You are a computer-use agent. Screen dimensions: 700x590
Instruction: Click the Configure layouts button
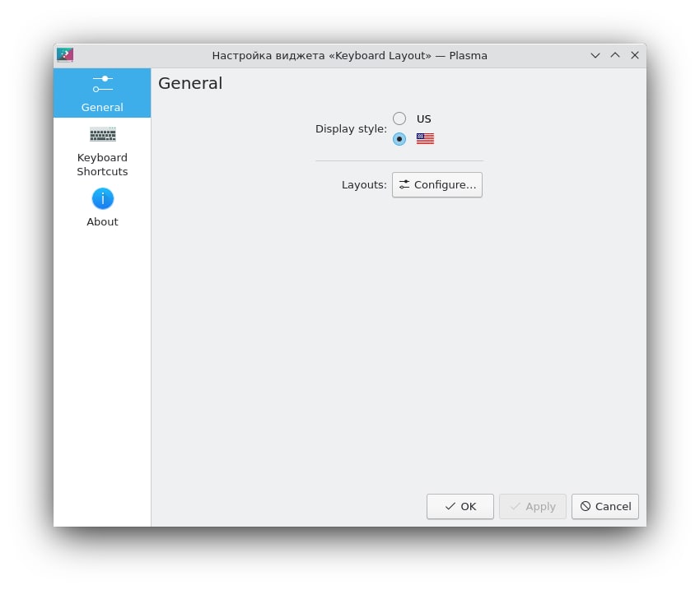click(x=437, y=184)
